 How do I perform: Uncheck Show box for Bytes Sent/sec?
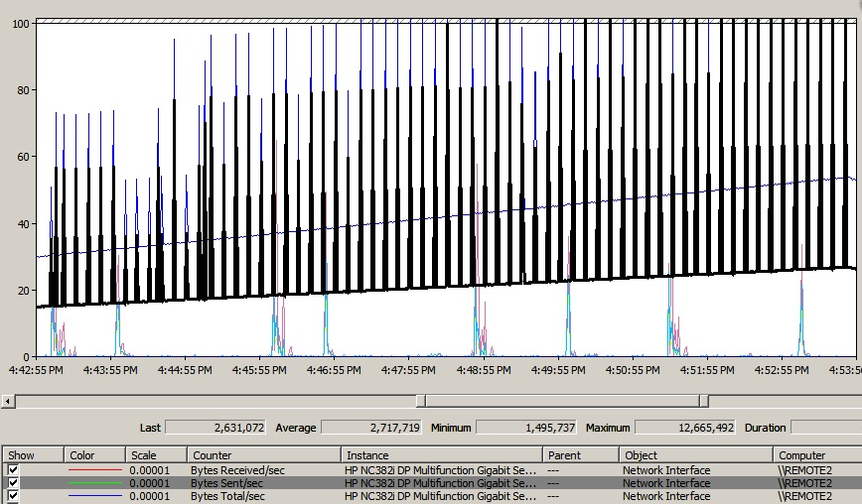(x=14, y=483)
